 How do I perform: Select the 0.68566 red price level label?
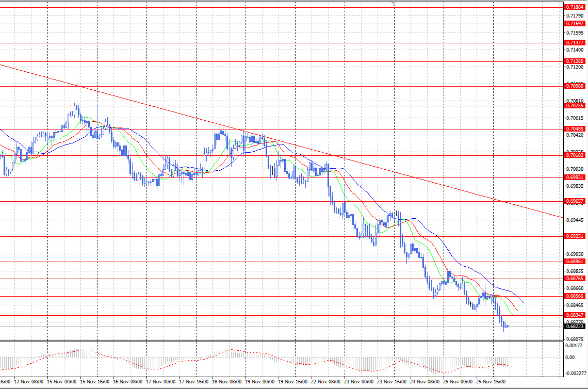click(x=575, y=296)
